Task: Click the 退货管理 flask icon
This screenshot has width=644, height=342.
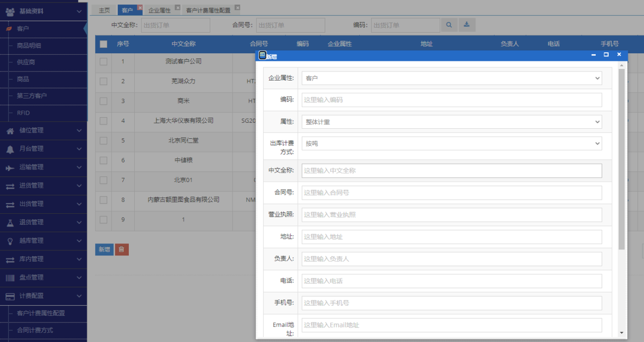Action: 10,222
